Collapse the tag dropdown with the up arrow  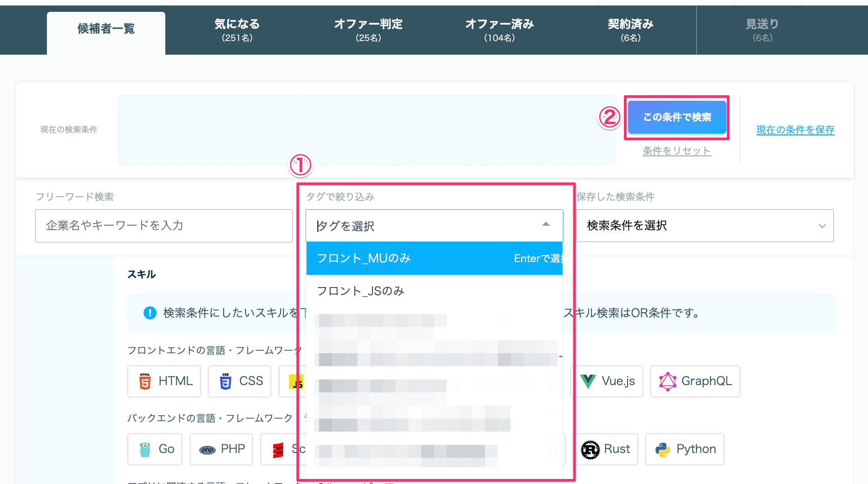pyautogui.click(x=546, y=224)
